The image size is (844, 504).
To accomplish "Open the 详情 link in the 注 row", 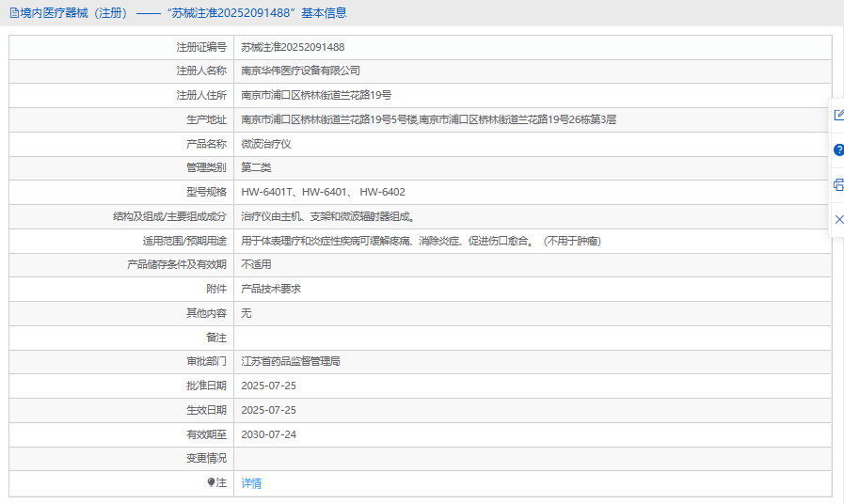I will click(251, 483).
